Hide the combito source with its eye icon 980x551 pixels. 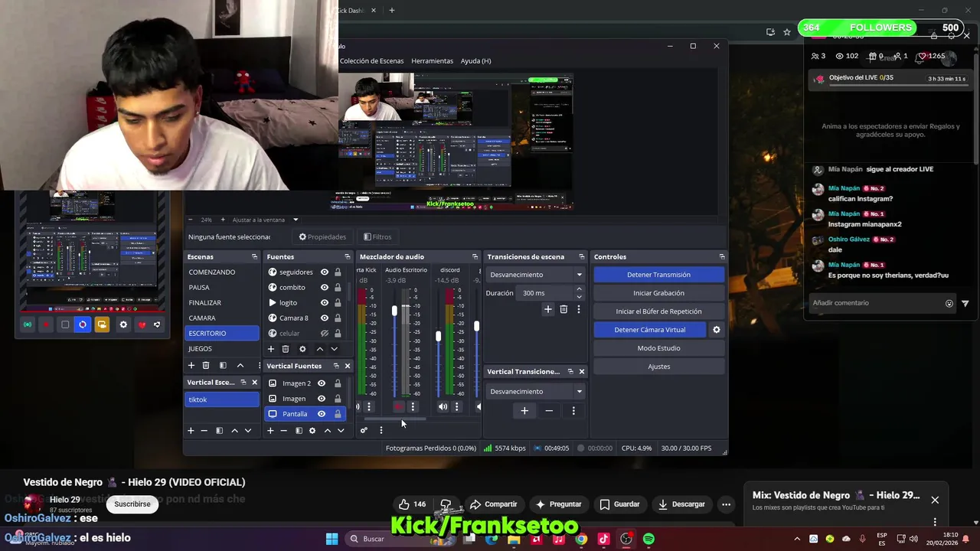click(325, 288)
